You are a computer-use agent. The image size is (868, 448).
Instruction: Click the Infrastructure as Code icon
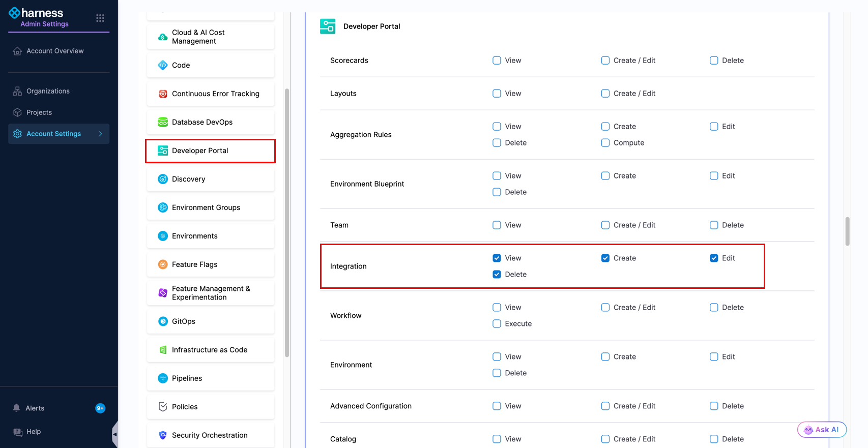pos(163,350)
